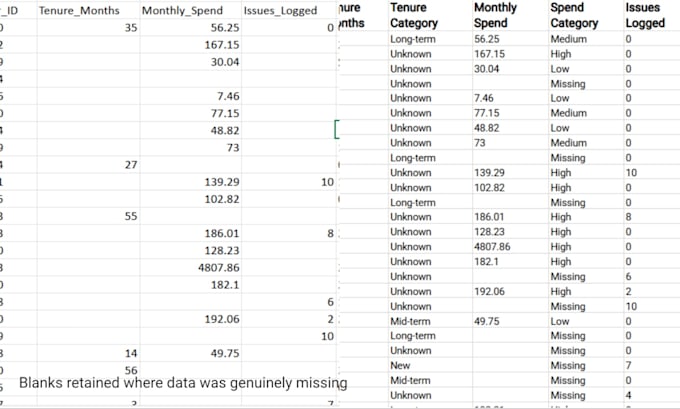The image size is (680, 409).
Task: Click the caption about blanks retained
Action: [183, 383]
